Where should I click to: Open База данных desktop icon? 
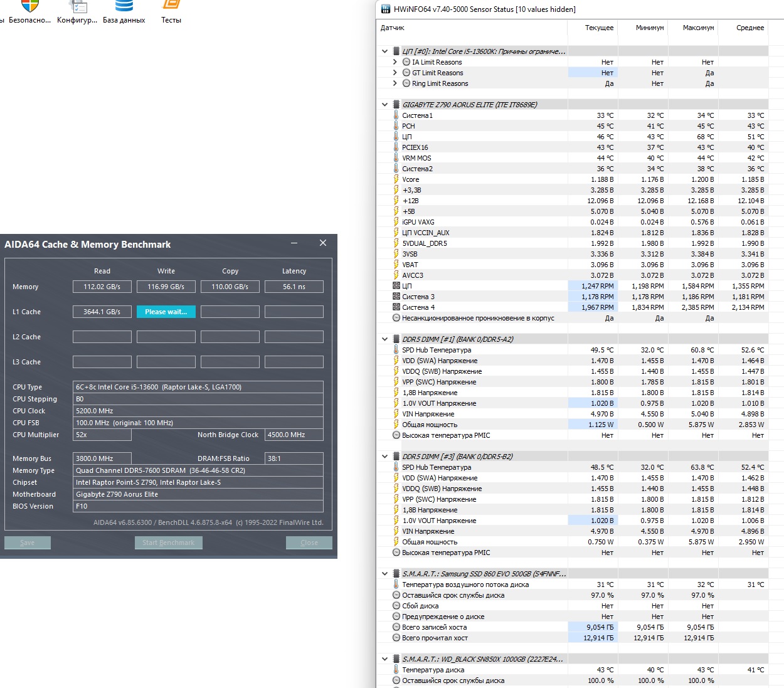pos(124,13)
